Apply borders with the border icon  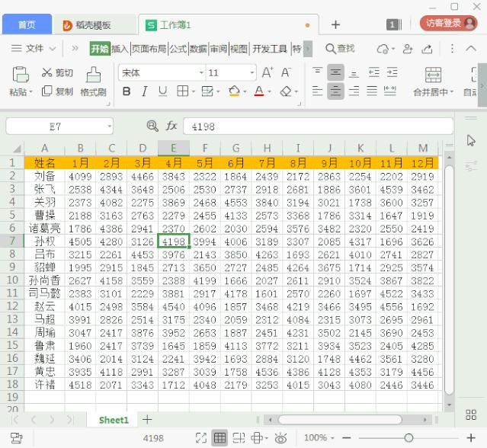click(x=182, y=91)
